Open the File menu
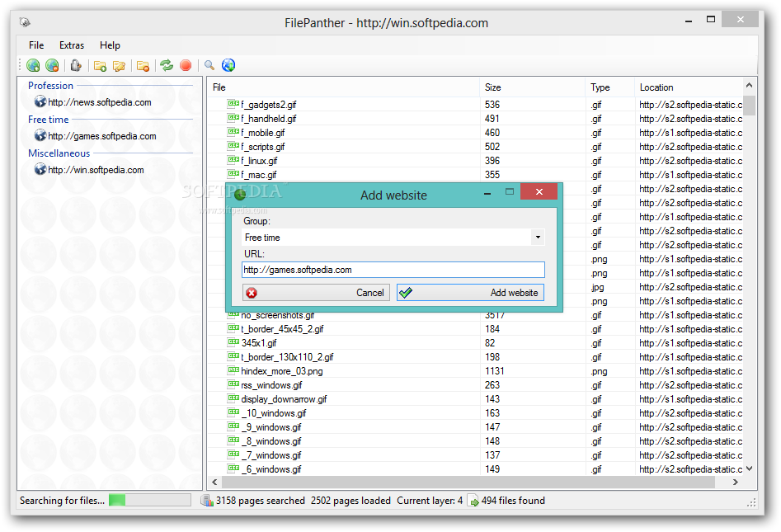The width and height of the screenshot is (781, 532). tap(36, 45)
